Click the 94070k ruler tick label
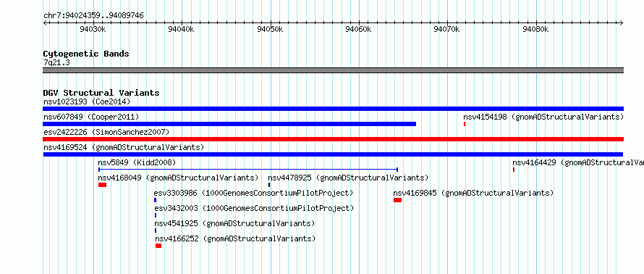This screenshot has width=644, height=274. coord(447,29)
